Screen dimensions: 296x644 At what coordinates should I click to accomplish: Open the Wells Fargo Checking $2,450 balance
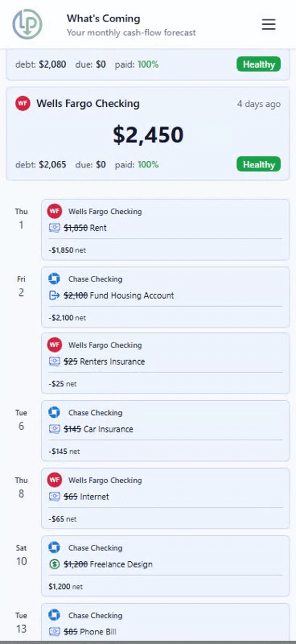point(148,135)
